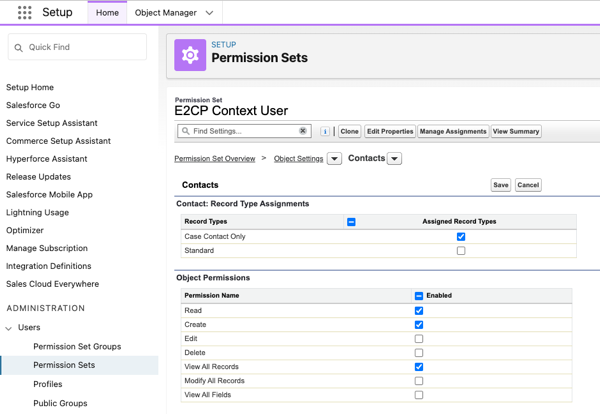Click the ADMINISTRATION section heading
The height and width of the screenshot is (414, 600).
pos(46,308)
